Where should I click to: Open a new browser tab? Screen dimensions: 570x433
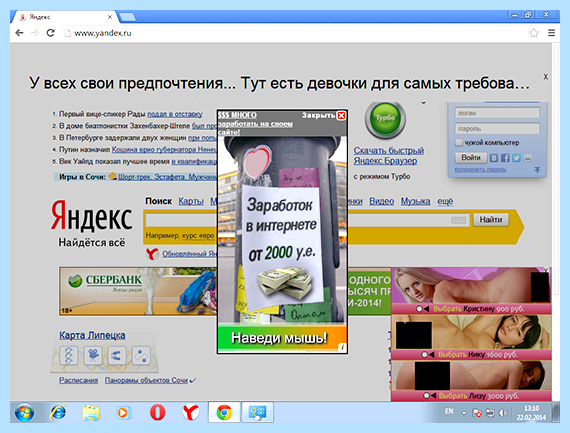tap(128, 17)
